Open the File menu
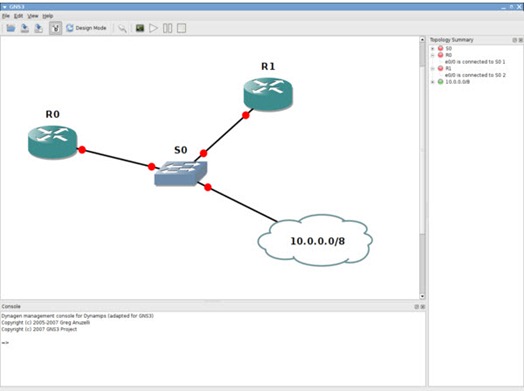 click(x=6, y=16)
